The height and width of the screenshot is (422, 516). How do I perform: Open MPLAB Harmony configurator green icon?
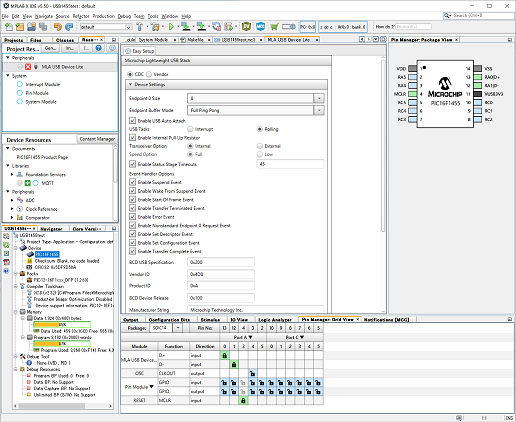[x=246, y=27]
